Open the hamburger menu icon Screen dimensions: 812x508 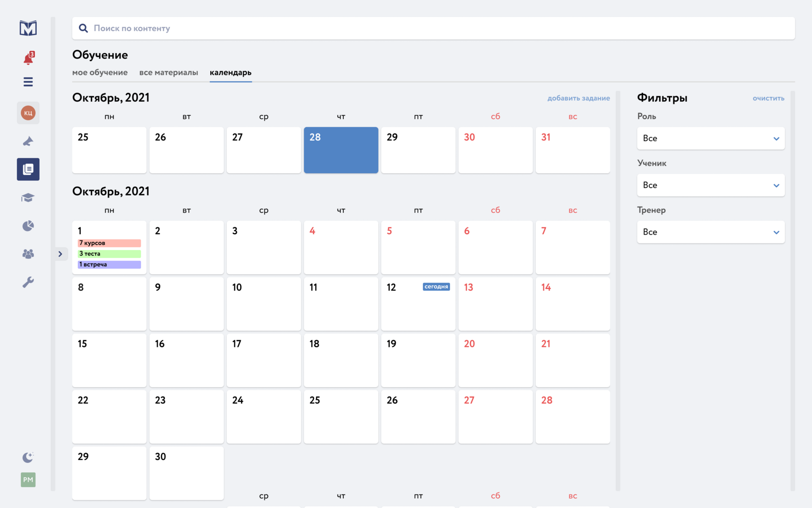coord(28,82)
